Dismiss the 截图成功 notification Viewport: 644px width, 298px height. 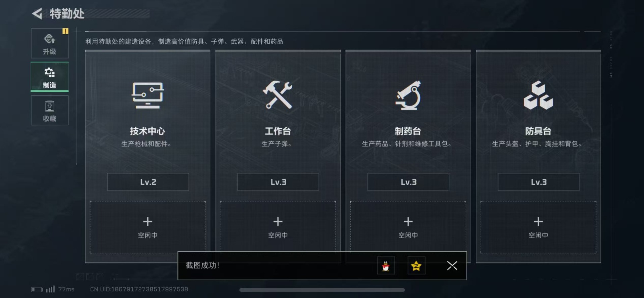click(x=452, y=266)
